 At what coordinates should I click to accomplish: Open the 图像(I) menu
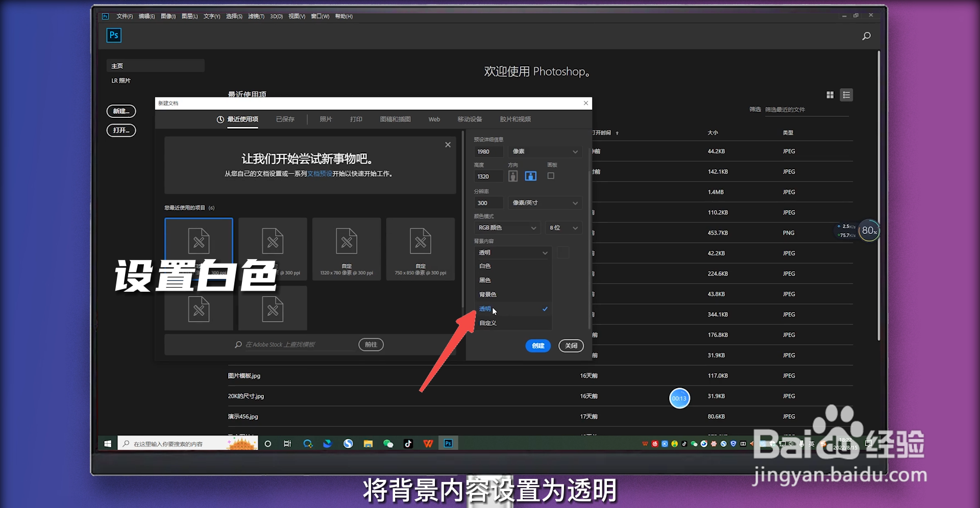168,16
